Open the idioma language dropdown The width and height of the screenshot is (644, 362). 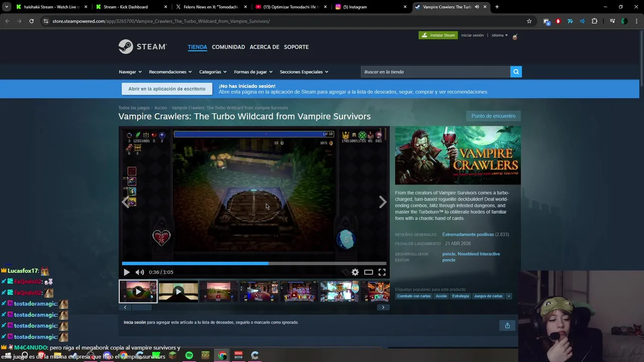[x=500, y=35]
